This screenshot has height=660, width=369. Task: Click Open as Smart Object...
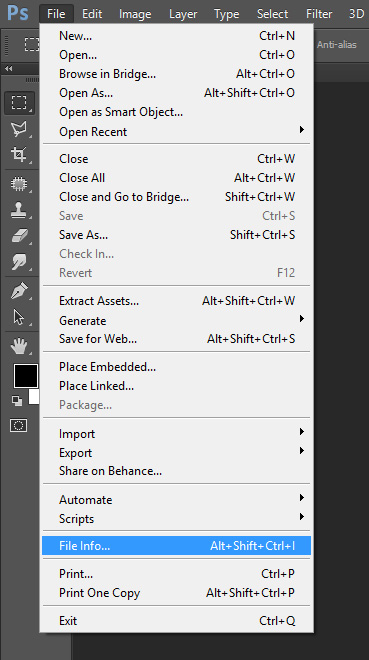(177, 112)
